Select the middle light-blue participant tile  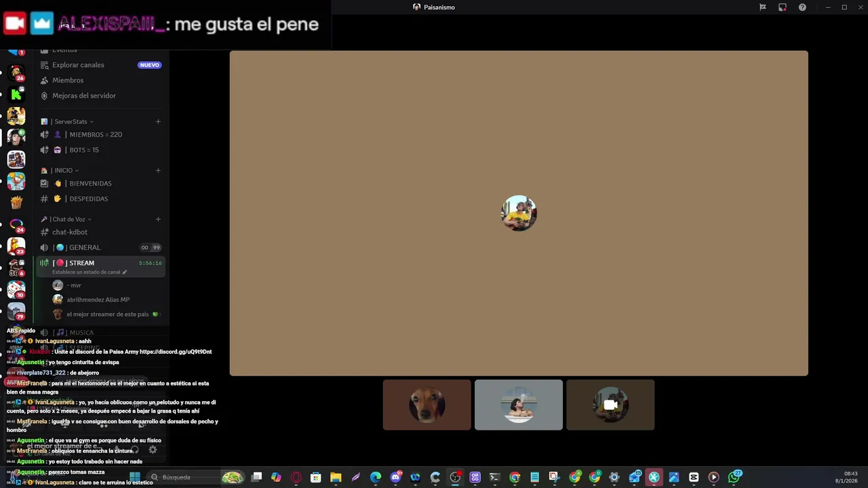pyautogui.click(x=519, y=405)
